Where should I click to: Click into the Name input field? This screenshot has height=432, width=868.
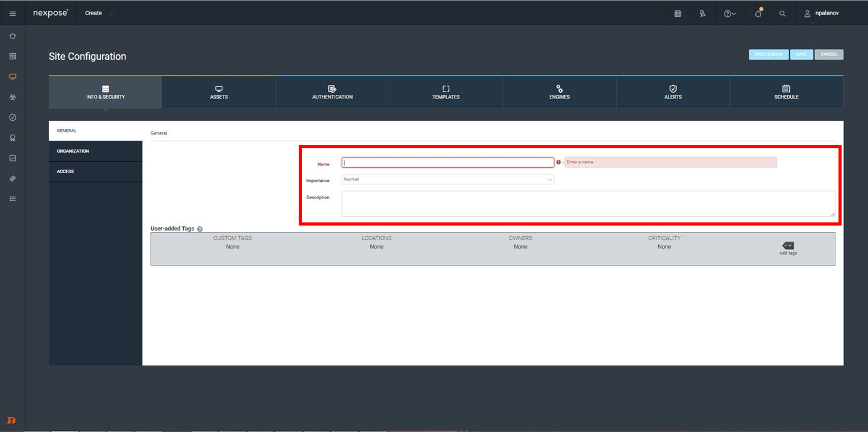(x=447, y=163)
